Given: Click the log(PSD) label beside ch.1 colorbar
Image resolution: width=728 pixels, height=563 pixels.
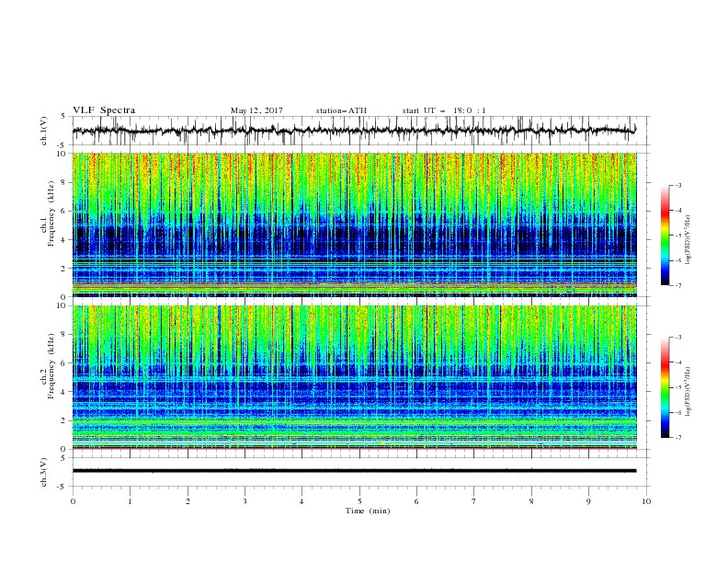Looking at the screenshot, I should tap(688, 240).
